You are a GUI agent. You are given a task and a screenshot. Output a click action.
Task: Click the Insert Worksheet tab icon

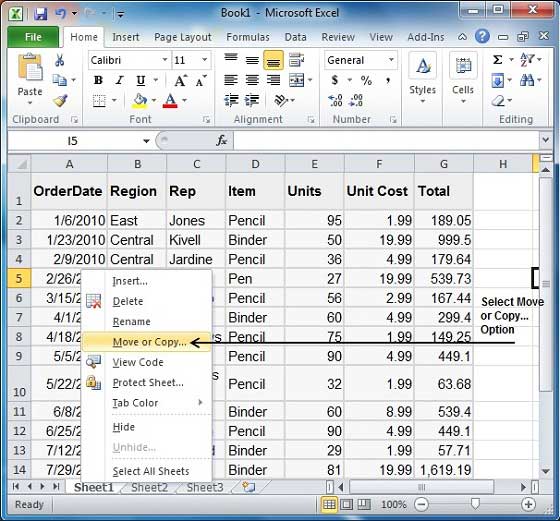(x=249, y=487)
